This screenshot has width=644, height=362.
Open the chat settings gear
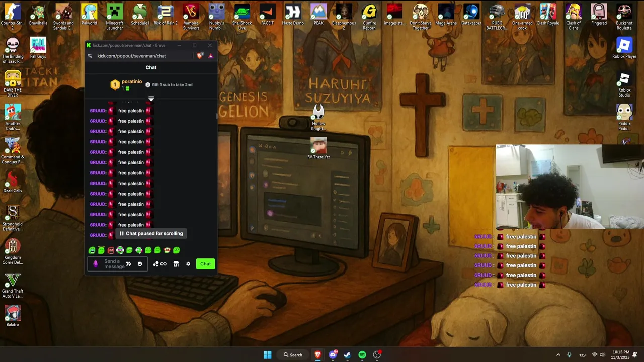point(188,264)
